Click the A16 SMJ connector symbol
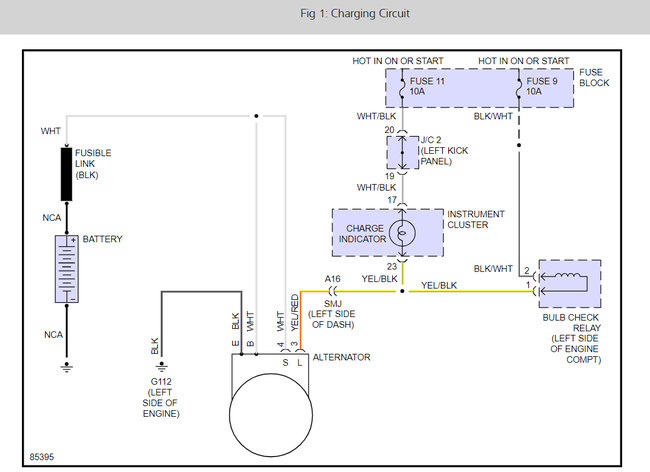 tap(333, 291)
